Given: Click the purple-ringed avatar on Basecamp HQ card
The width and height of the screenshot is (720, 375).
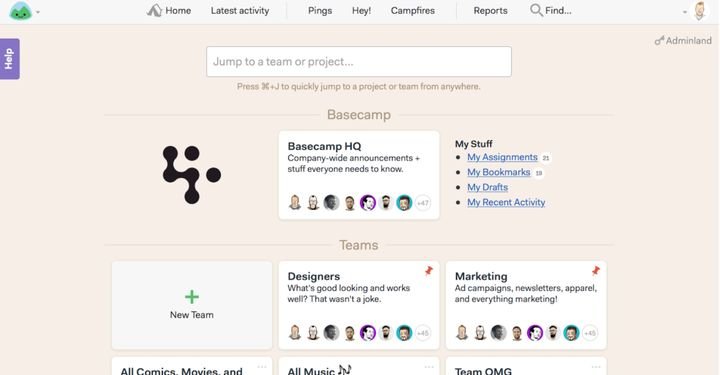Looking at the screenshot, I should [367, 202].
